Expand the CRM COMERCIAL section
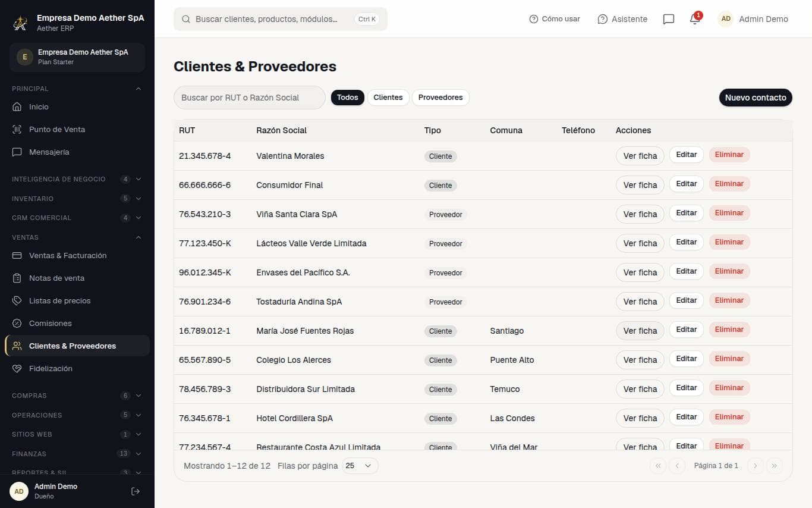Viewport: 812px width, 508px height. click(77, 218)
